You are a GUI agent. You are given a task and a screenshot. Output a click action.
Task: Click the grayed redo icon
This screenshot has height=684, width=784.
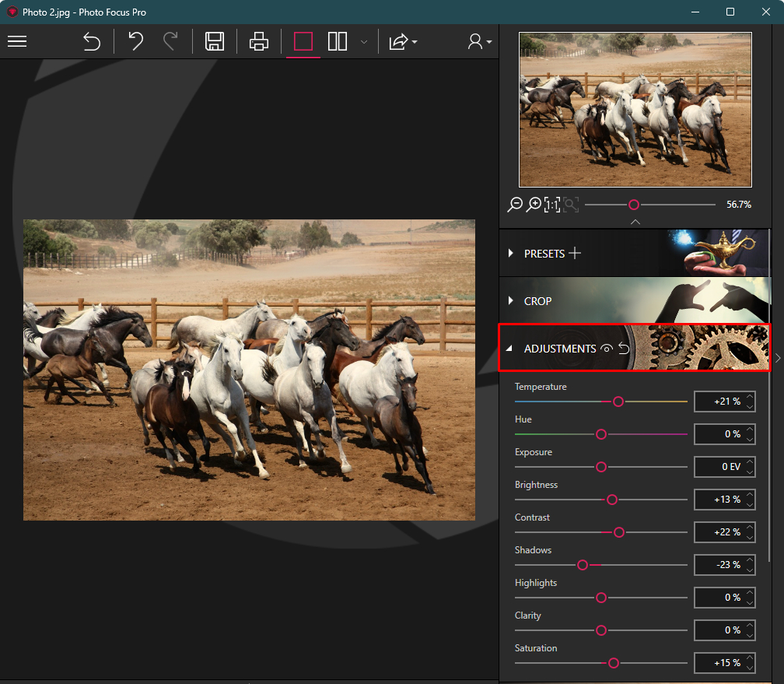tap(170, 41)
